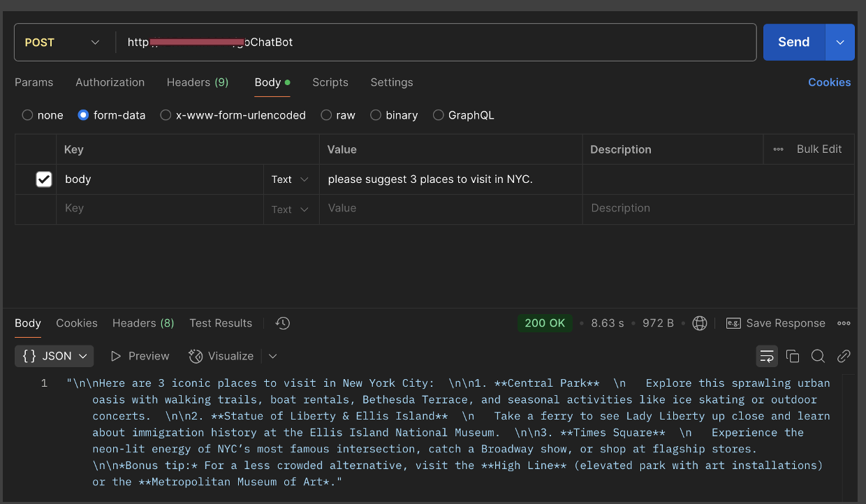Screen dimensions: 866x504
Task: Open the response Headers (8) tab
Action: tap(143, 323)
